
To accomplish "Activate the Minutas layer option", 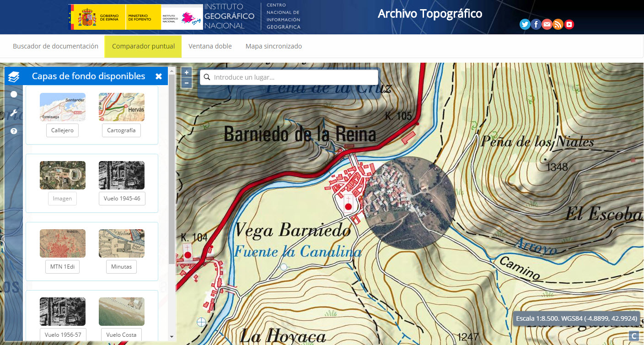I will (x=121, y=266).
